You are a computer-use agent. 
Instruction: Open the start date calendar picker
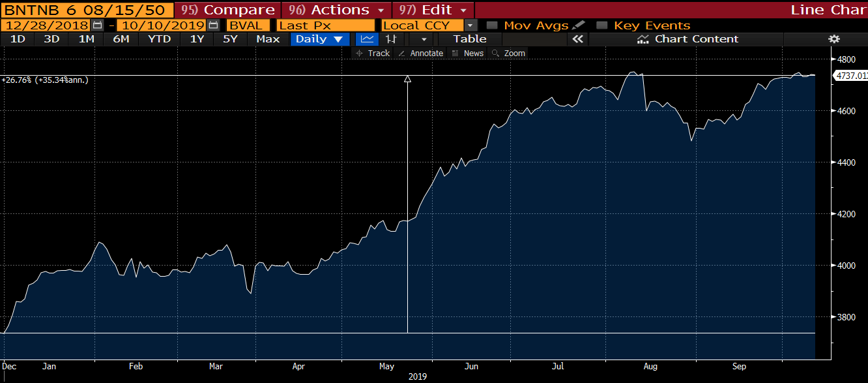click(98, 25)
